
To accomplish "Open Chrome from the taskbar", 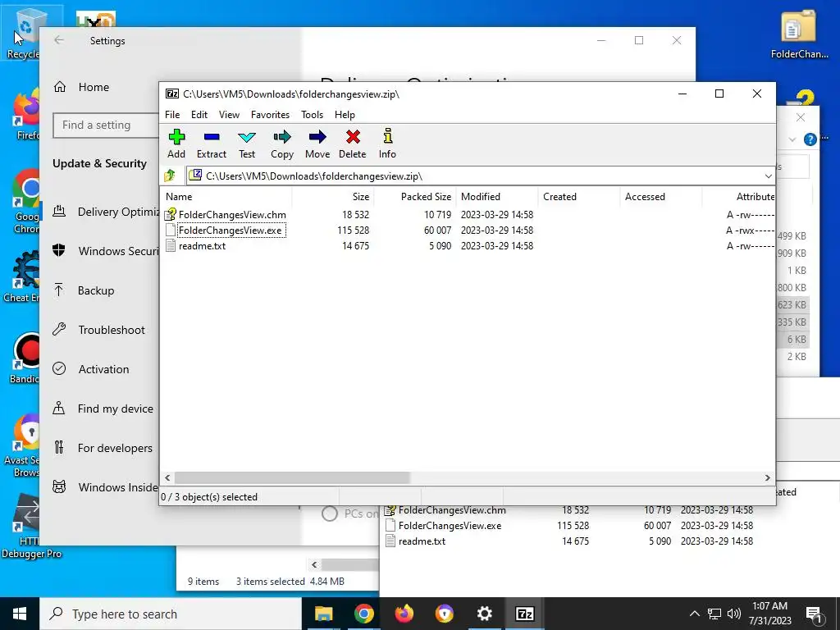I will click(363, 614).
